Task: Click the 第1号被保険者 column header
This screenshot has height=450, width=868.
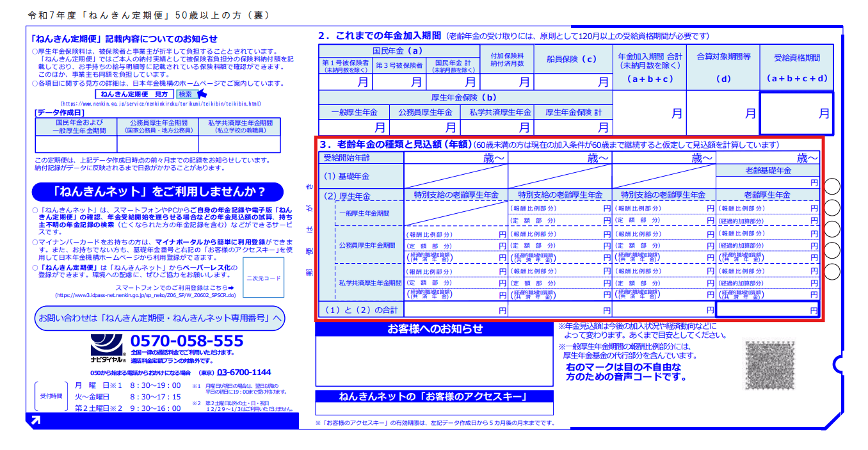Action: [345, 67]
